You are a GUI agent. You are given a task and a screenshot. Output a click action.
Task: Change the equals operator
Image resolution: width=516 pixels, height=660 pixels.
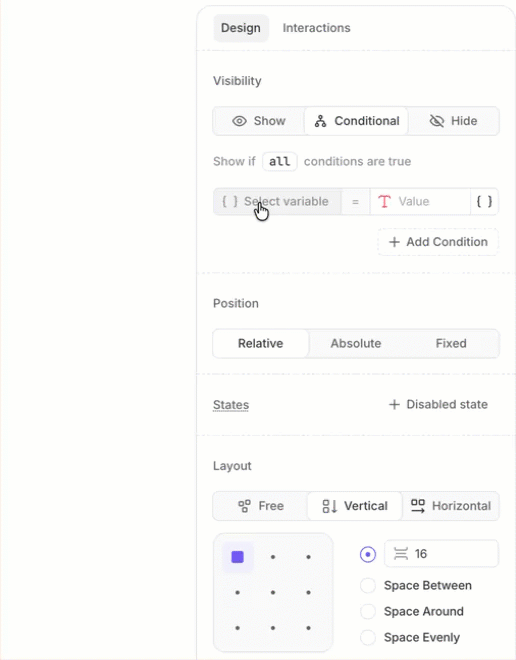tap(355, 202)
